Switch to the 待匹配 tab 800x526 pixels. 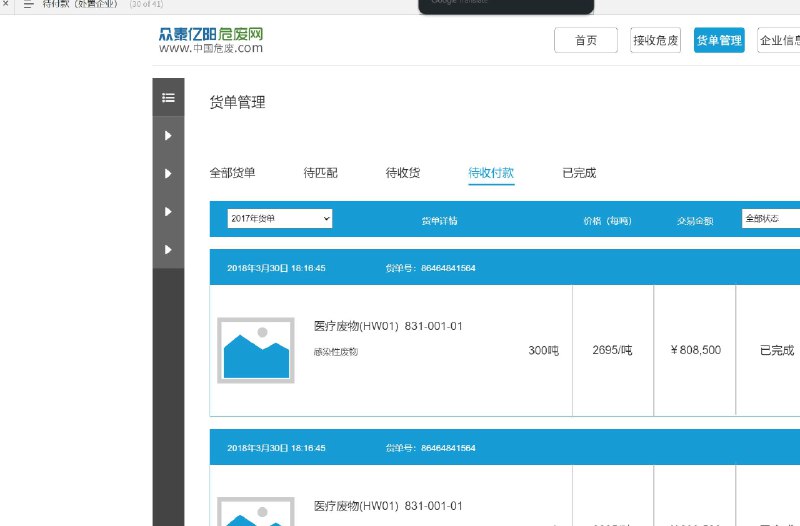[x=320, y=173]
